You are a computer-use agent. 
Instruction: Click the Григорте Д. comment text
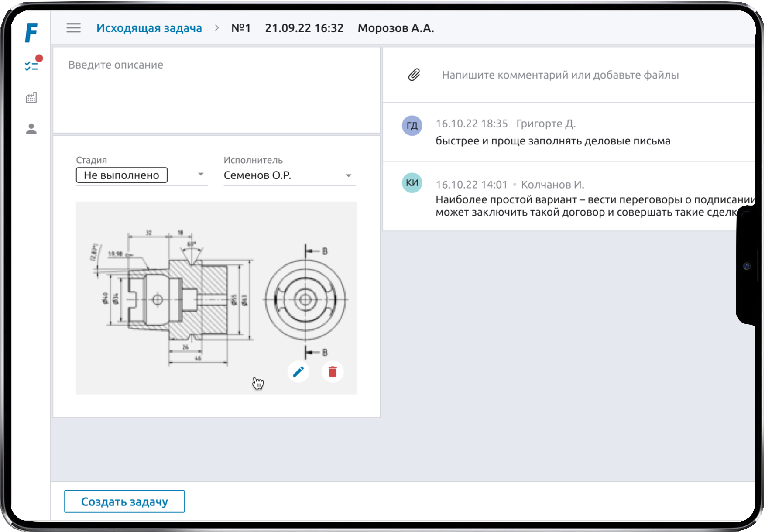coord(552,141)
